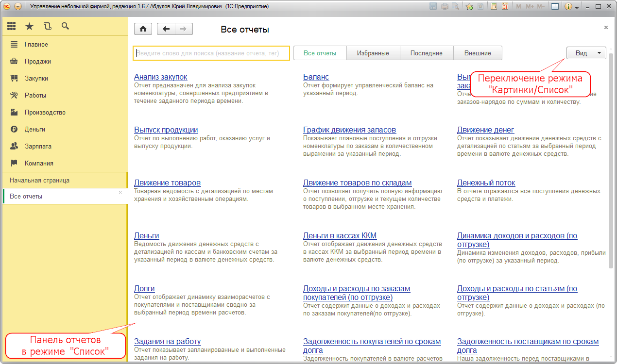Select the Все отчеты filter tab
617x364 pixels.
(320, 53)
